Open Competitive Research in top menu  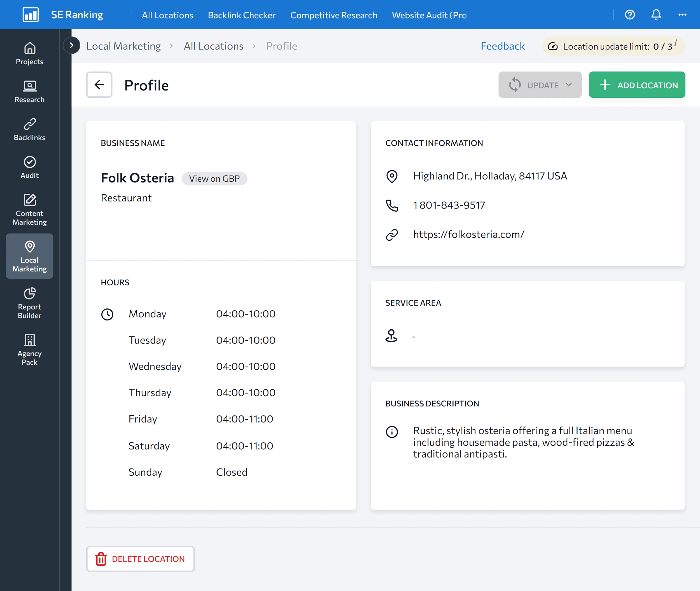click(333, 15)
